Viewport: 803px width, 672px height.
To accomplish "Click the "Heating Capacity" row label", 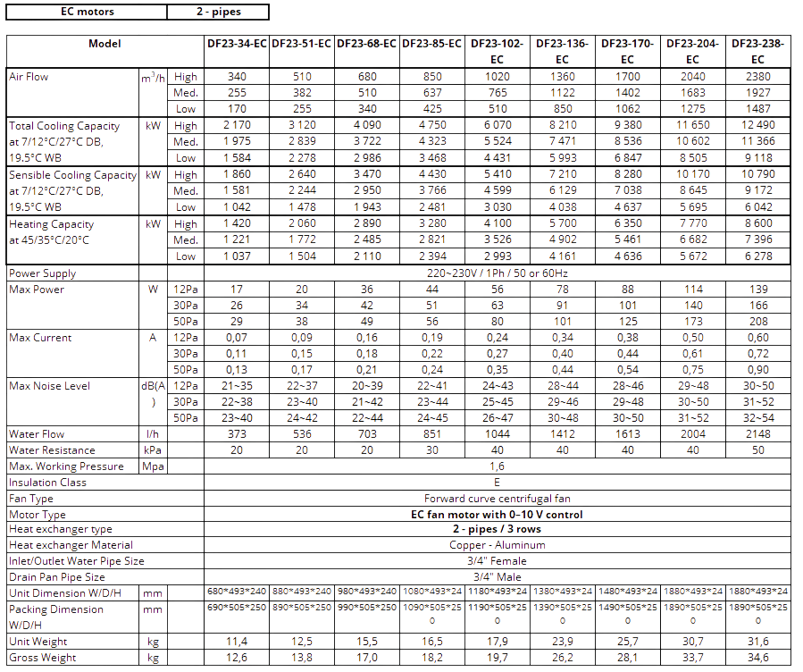I will pyautogui.click(x=51, y=224).
